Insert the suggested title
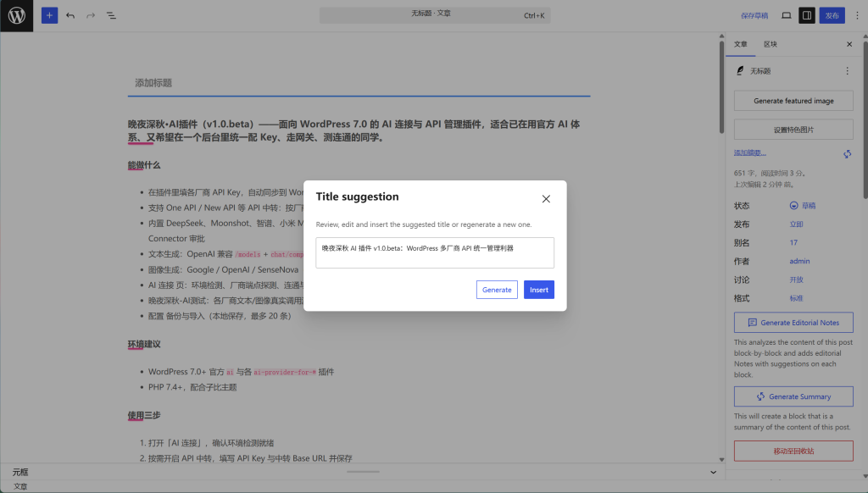The width and height of the screenshot is (868, 493). 538,290
